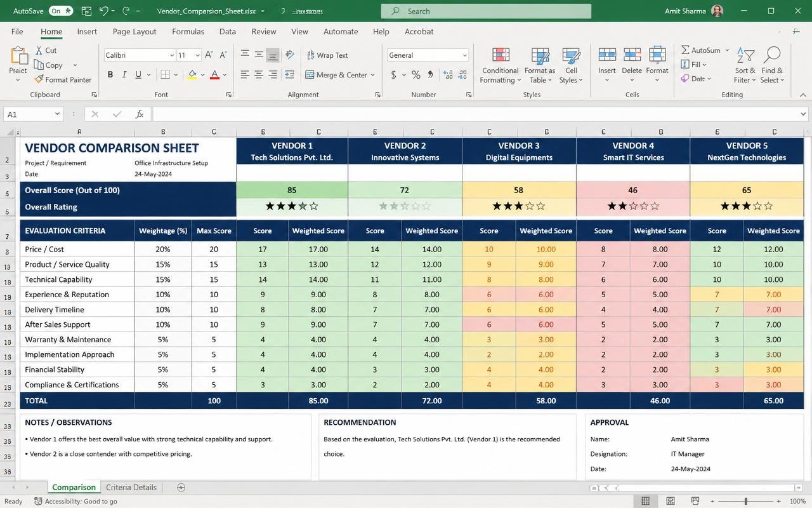Screen dimensions: 812x508
Task: Switch to the Review tab
Action: click(x=263, y=31)
